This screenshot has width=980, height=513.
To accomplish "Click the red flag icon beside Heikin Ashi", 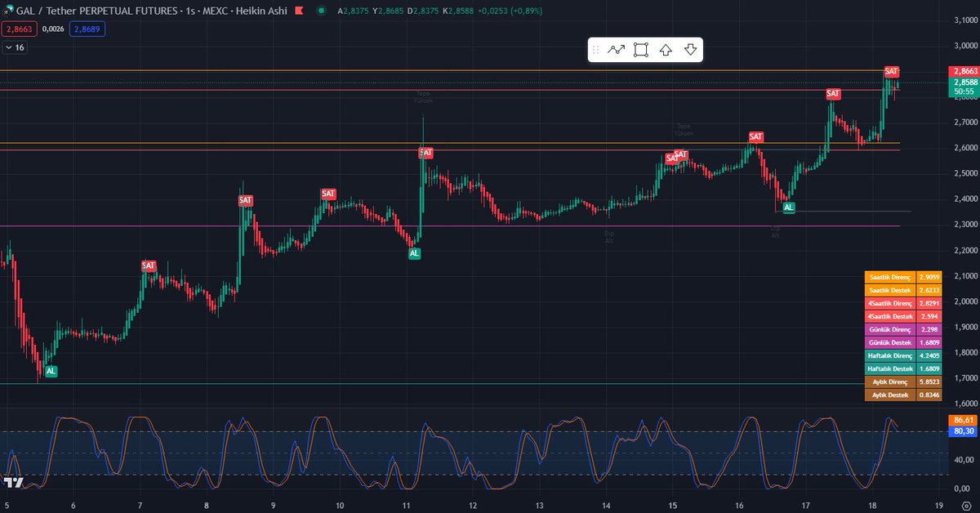I will pyautogui.click(x=297, y=11).
